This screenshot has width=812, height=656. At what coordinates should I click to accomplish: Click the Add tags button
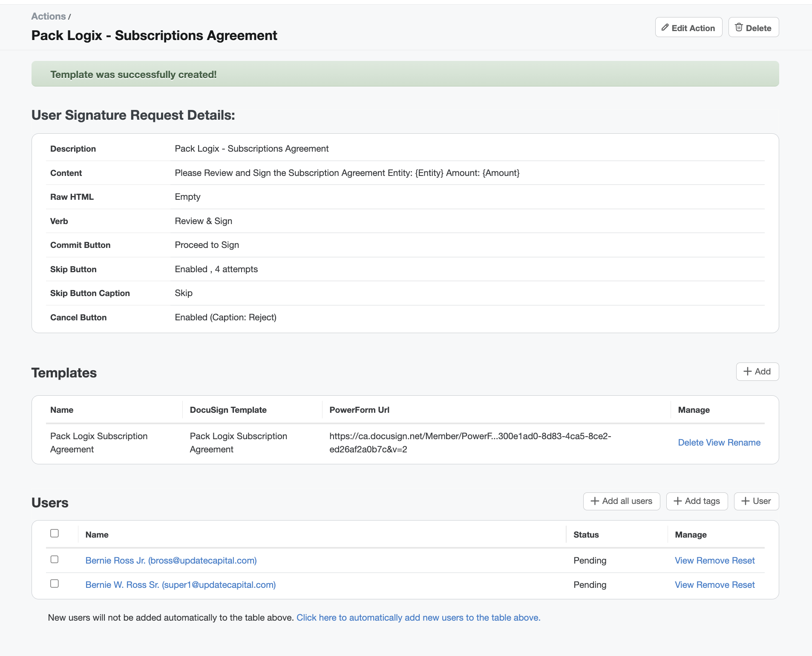coord(697,501)
